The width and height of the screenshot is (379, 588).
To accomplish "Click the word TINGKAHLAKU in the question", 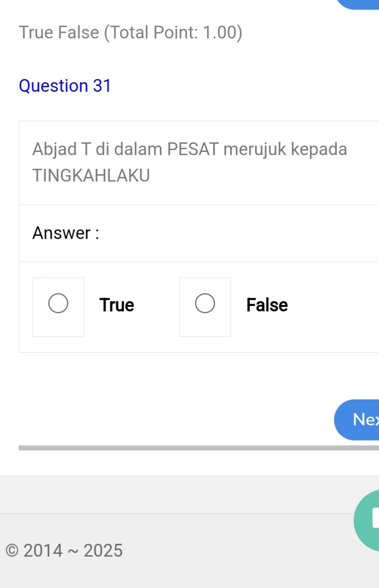I will pos(91,175).
